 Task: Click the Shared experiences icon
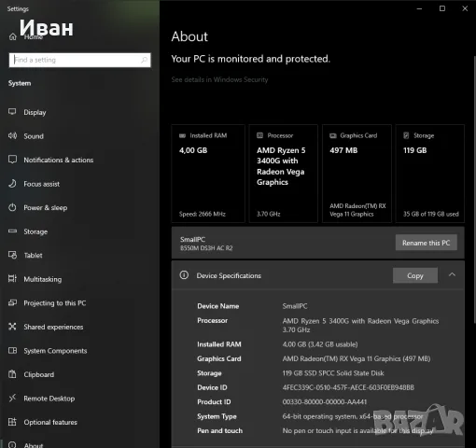pyautogui.click(x=12, y=327)
